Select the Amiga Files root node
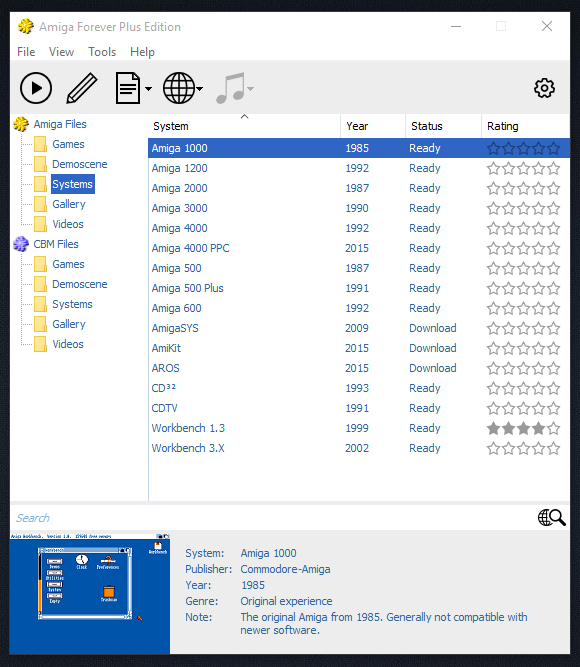580x667 pixels. coord(60,124)
